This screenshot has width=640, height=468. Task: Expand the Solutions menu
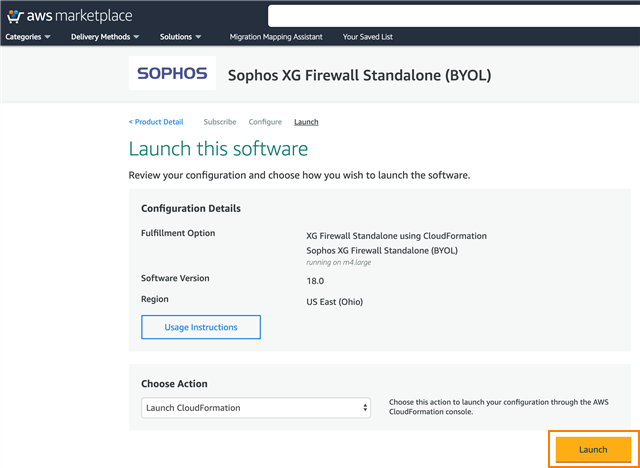tap(181, 37)
